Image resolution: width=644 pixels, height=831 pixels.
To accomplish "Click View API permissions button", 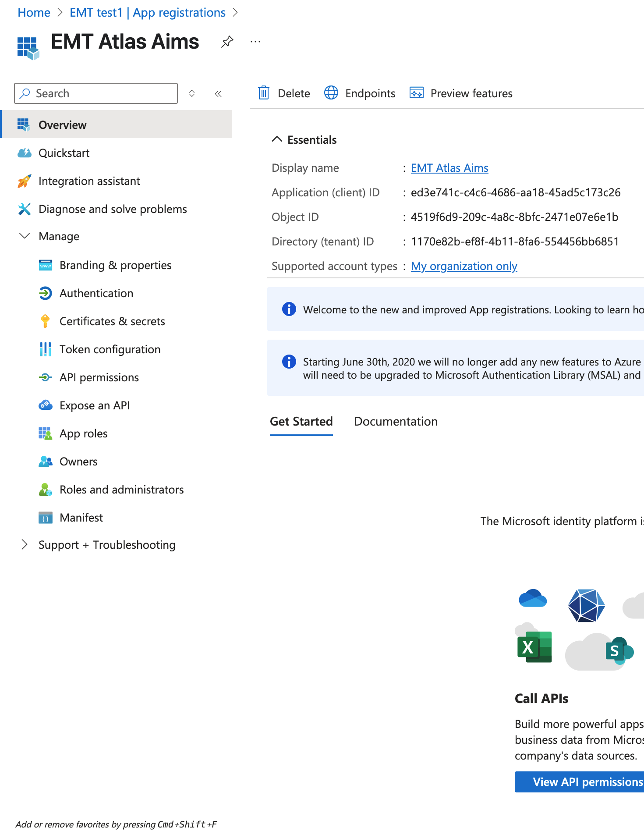I will pyautogui.click(x=579, y=782).
